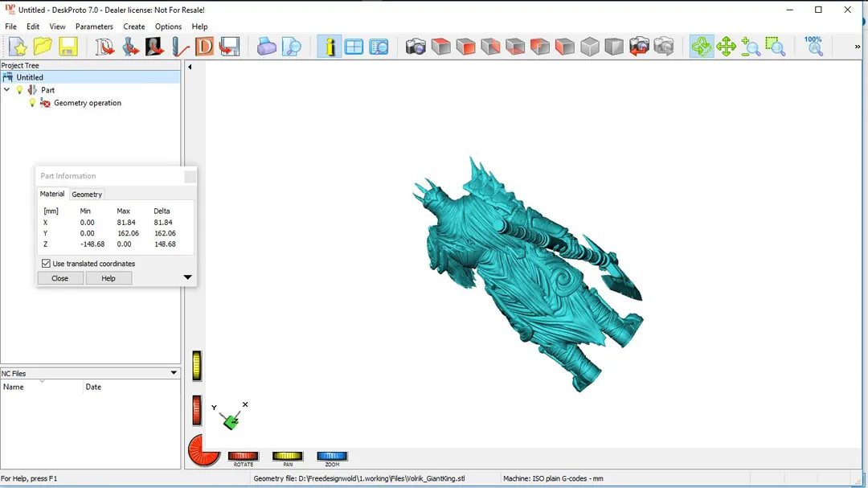Select the dark gray plain cube view
The width and height of the screenshot is (868, 488).
614,47
